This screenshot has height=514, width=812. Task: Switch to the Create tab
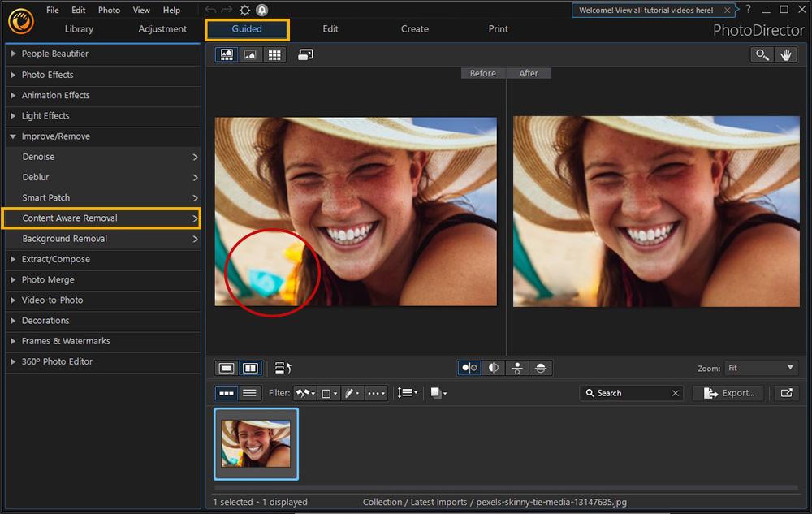click(x=414, y=28)
